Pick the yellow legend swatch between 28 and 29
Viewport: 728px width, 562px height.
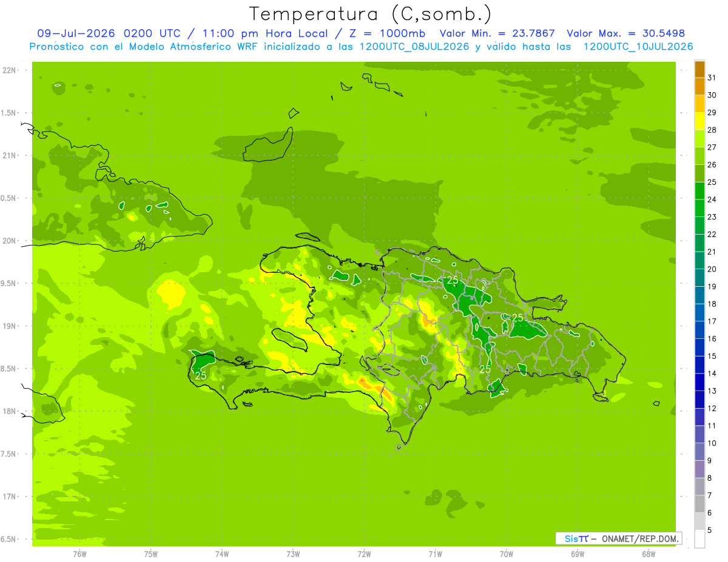coord(699,121)
